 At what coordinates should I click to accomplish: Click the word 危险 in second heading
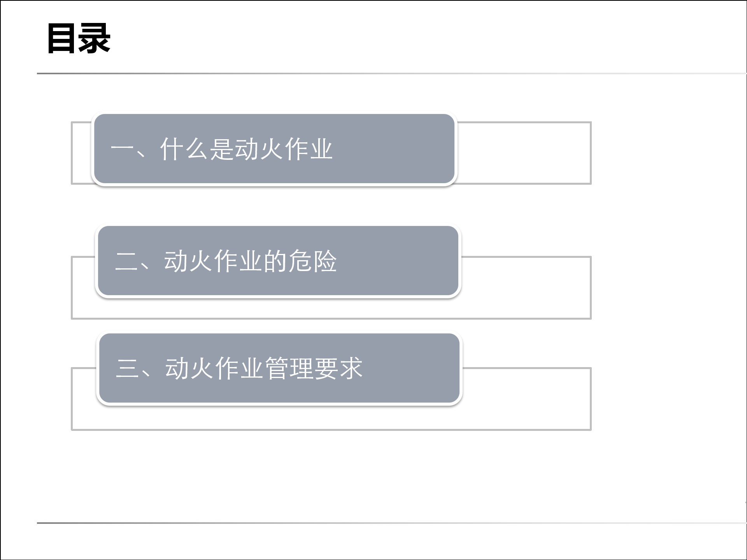click(313, 261)
